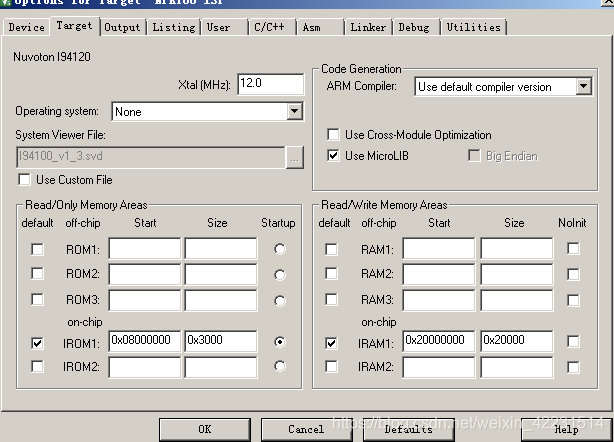Toggle the IRAM1 default checkbox
Screen dimensions: 614x442
click(x=331, y=343)
